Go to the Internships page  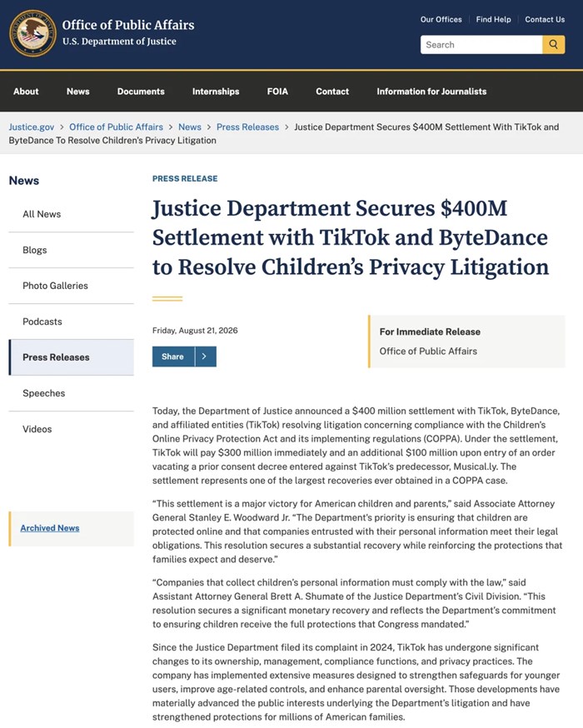(x=216, y=92)
